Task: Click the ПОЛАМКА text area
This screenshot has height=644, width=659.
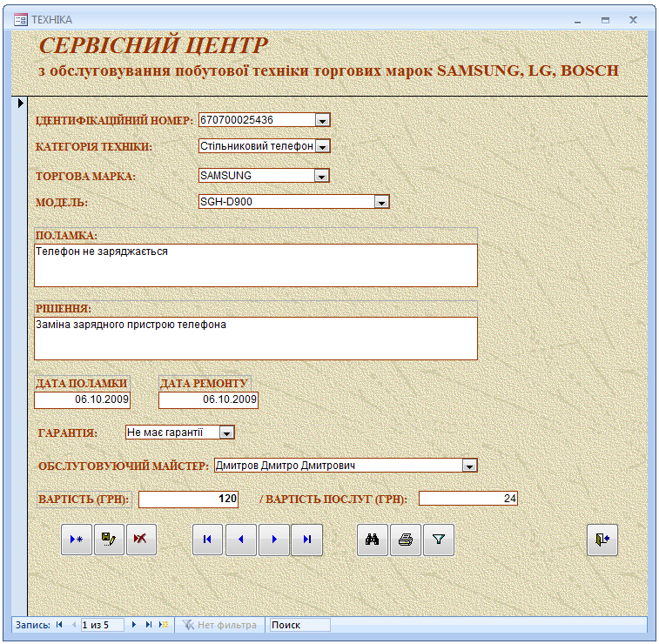Action: [256, 265]
